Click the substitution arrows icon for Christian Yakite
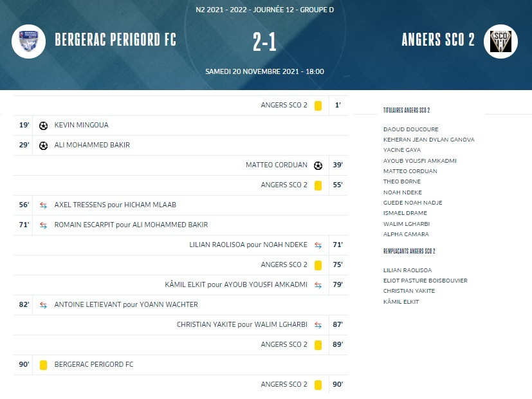532x399 pixels. point(318,325)
